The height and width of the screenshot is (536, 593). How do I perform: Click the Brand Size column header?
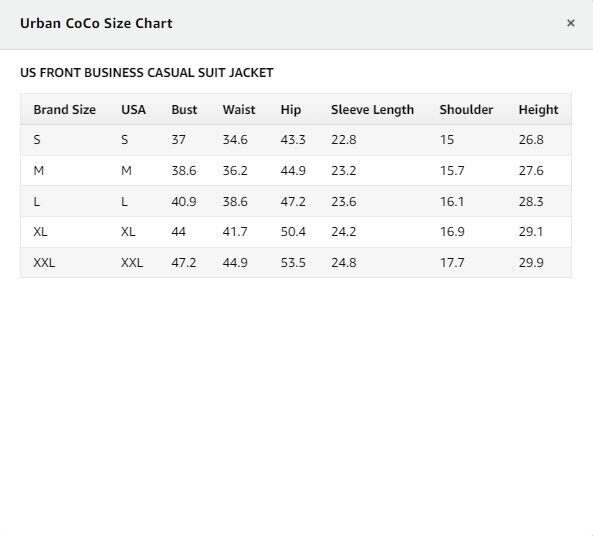pos(64,110)
